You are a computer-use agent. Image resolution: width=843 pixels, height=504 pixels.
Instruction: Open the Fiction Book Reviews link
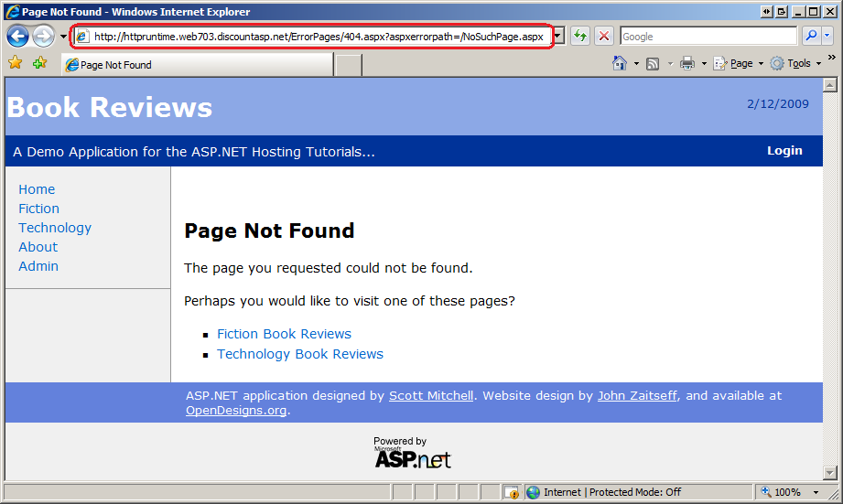tap(284, 334)
